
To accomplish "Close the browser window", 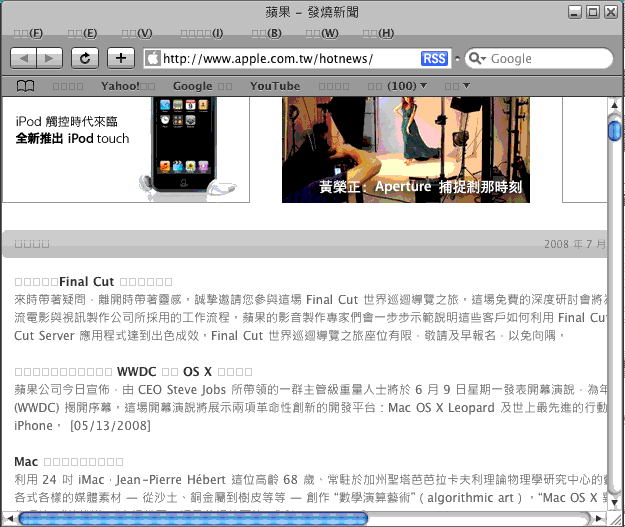I will [611, 12].
